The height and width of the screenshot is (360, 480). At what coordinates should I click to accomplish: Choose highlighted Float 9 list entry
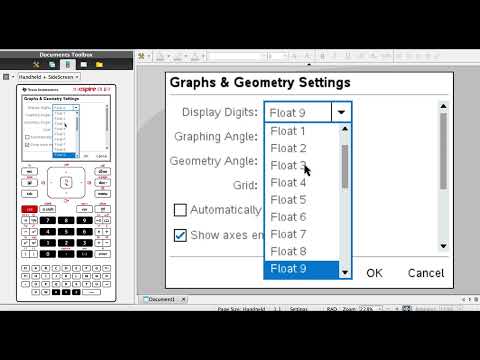pyautogui.click(x=302, y=269)
